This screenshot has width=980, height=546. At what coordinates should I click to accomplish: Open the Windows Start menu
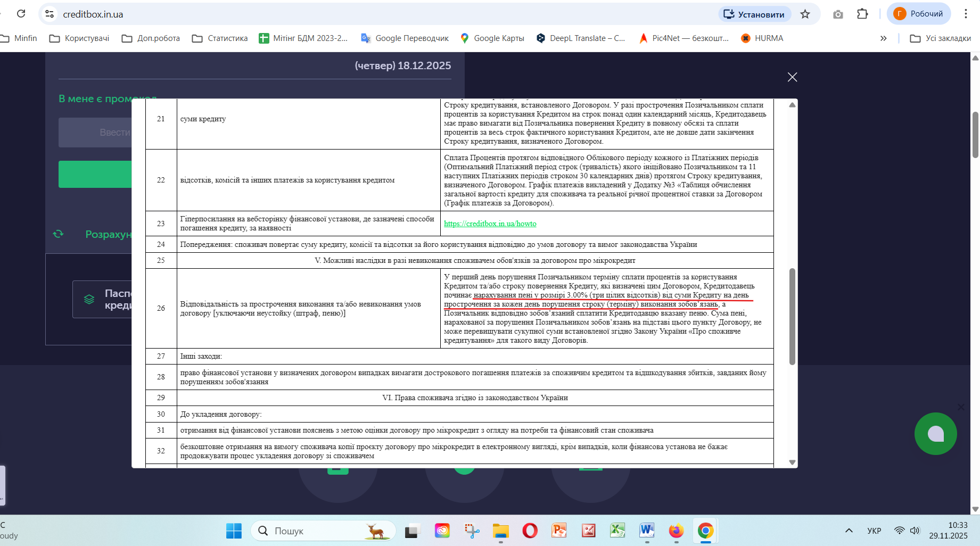[x=234, y=531]
